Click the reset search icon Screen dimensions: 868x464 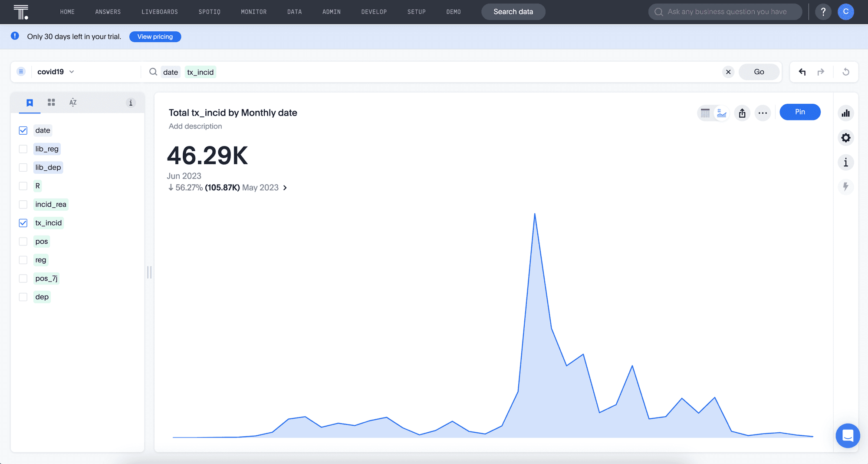846,72
